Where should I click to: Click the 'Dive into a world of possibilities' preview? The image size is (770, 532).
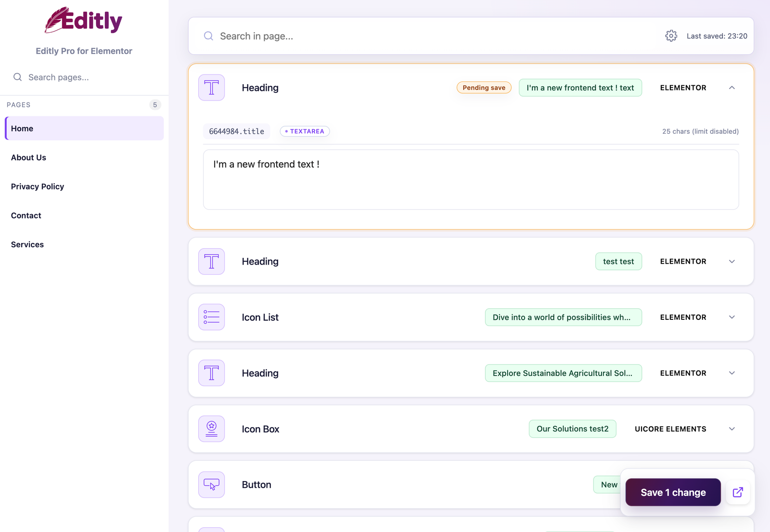click(564, 317)
